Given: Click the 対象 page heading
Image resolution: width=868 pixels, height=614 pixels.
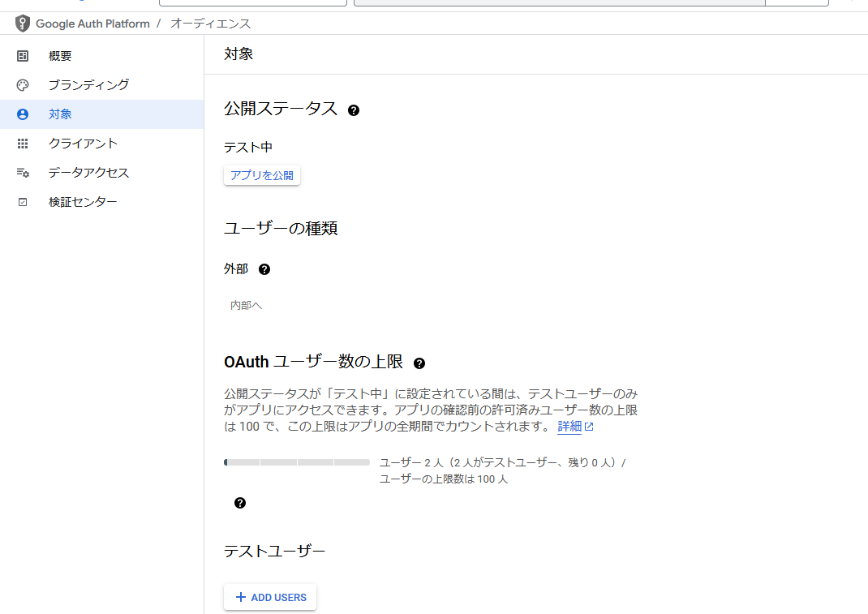Looking at the screenshot, I should click(238, 54).
